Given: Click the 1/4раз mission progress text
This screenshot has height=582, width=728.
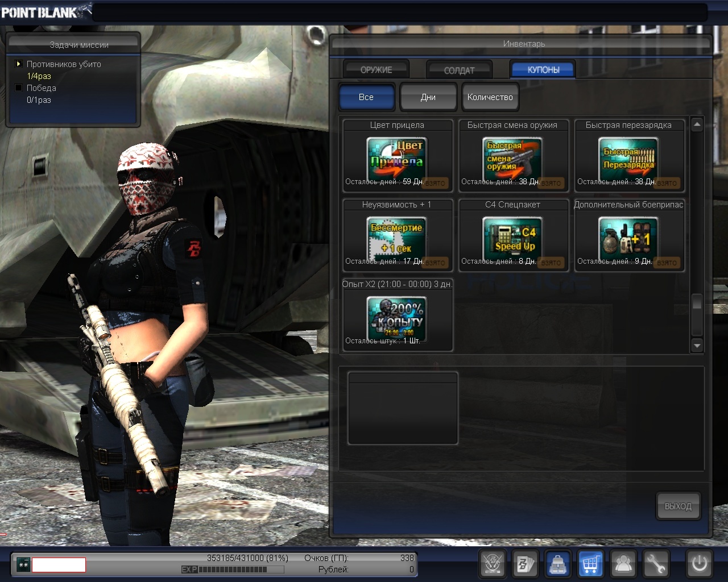Looking at the screenshot, I should [39, 76].
